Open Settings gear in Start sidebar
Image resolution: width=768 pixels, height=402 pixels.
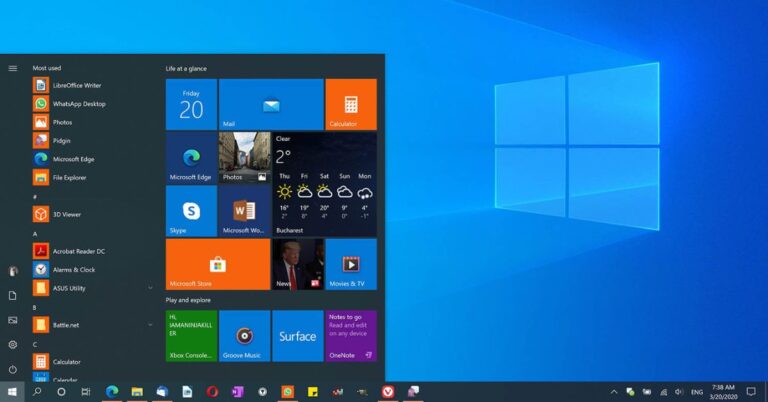13,344
